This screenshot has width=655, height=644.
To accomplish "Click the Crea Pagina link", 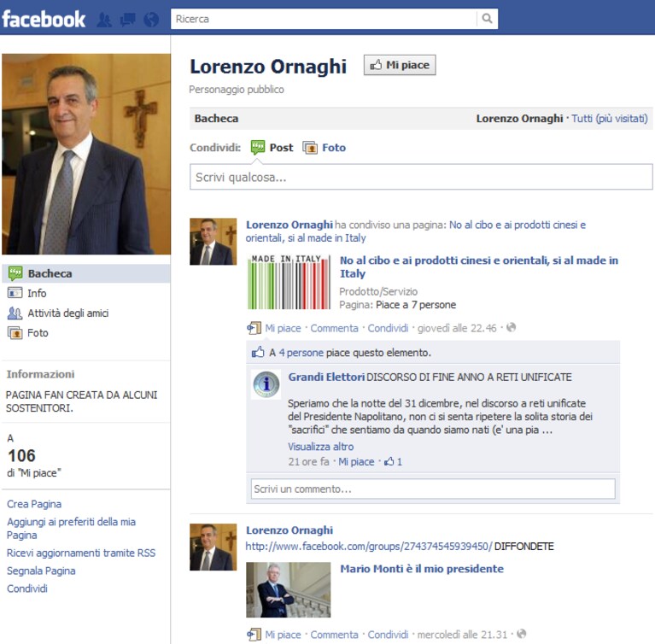I will pyautogui.click(x=34, y=504).
